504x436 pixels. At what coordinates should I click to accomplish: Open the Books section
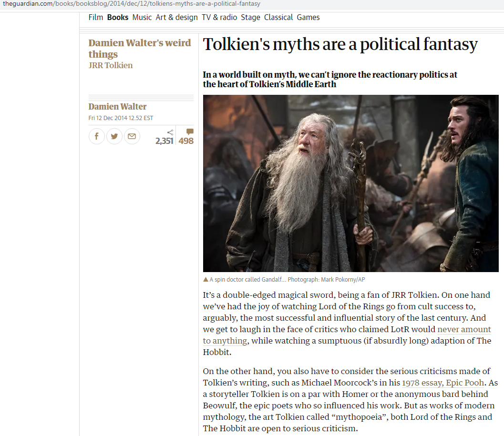(118, 17)
